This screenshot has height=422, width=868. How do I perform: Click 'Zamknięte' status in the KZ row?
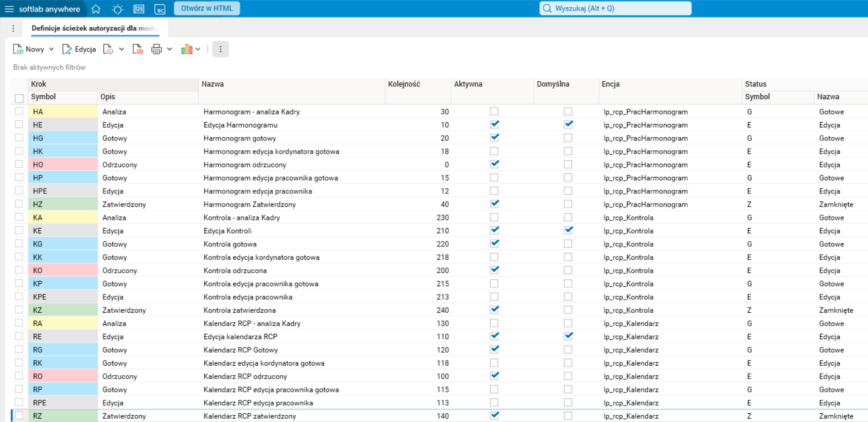[836, 310]
